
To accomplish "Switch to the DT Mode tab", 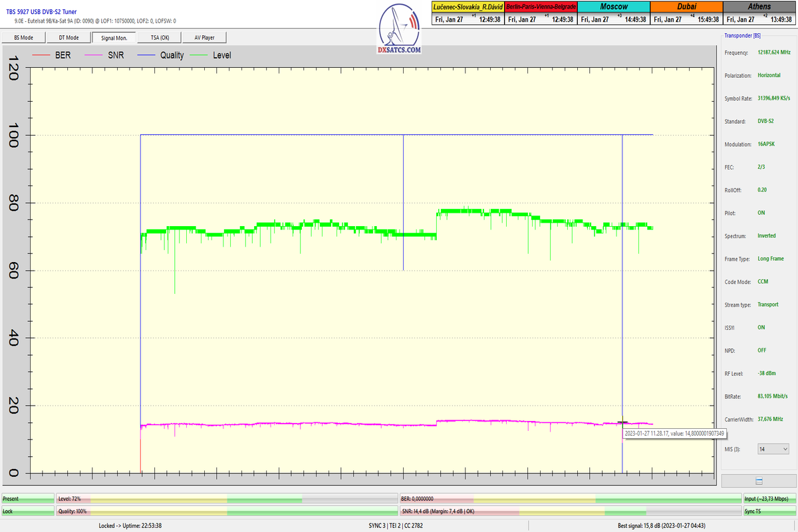I will 68,38.
